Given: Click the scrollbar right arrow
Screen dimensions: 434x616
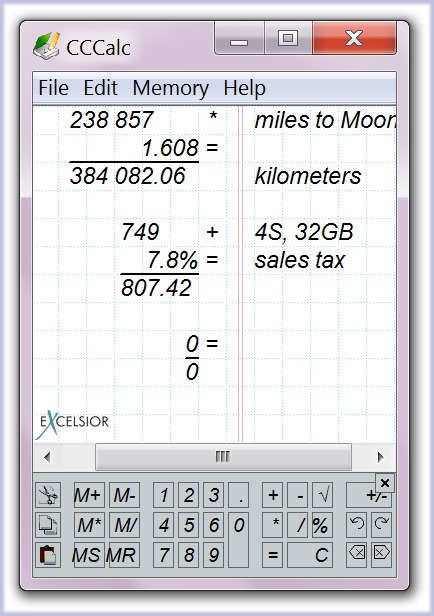Looking at the screenshot, I should (380, 457).
